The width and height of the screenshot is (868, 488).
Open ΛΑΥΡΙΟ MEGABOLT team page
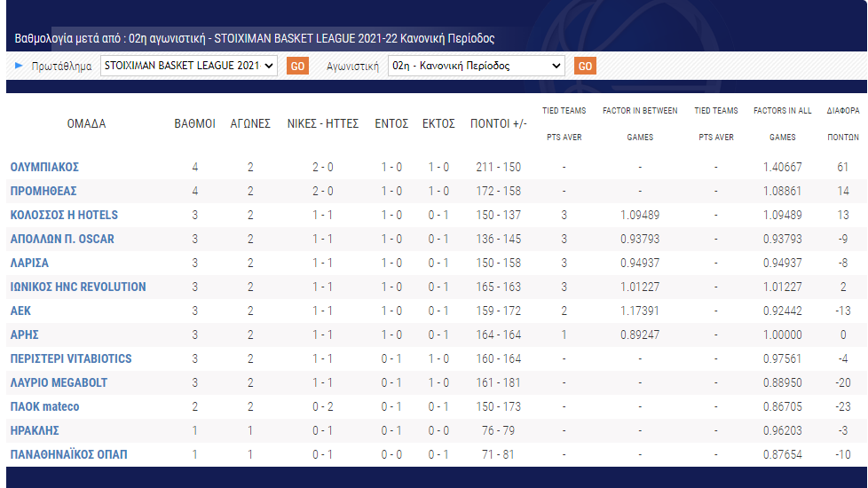(x=59, y=382)
